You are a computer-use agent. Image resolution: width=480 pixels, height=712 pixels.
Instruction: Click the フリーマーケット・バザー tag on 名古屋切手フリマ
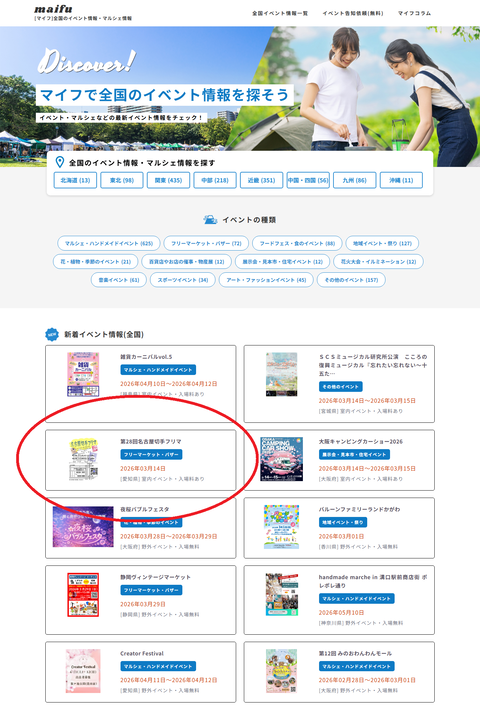pyautogui.click(x=151, y=455)
